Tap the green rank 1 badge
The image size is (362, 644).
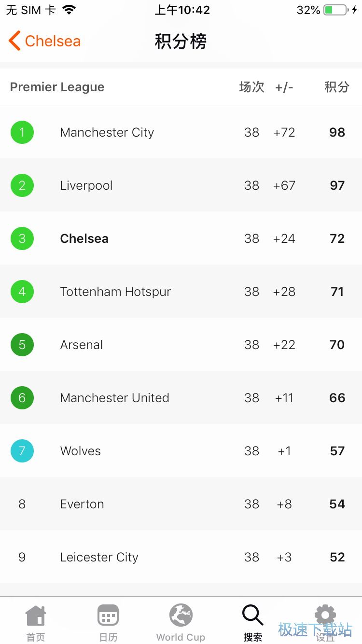(x=22, y=132)
